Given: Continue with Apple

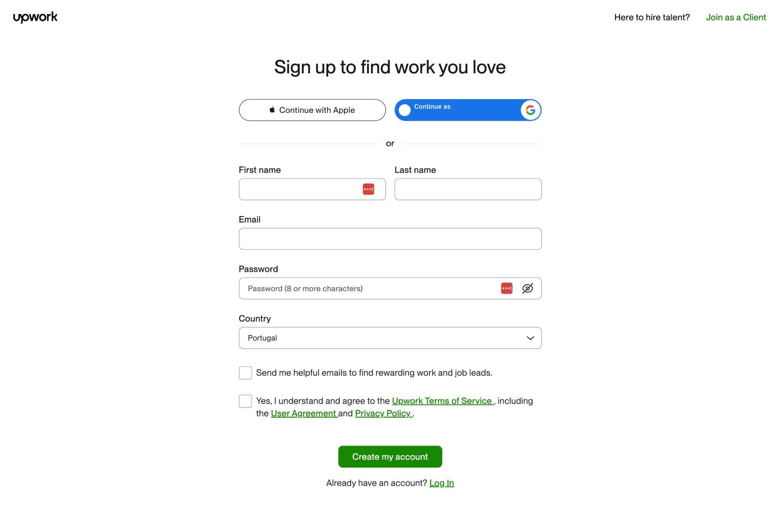Looking at the screenshot, I should pyautogui.click(x=312, y=110).
